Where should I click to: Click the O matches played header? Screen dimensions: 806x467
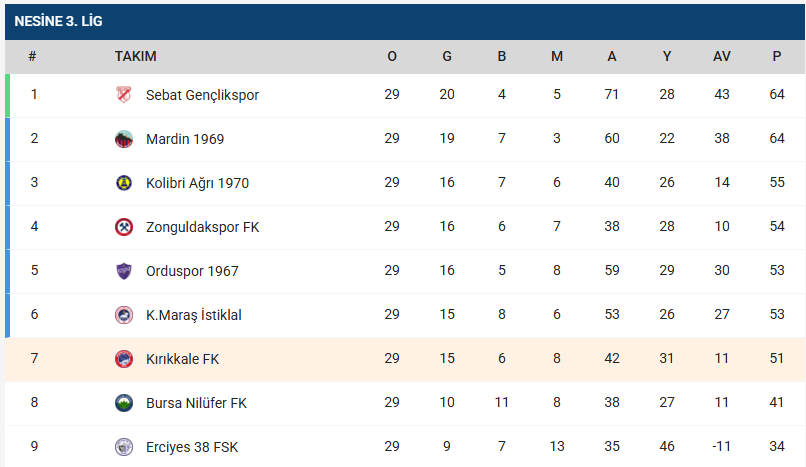(x=392, y=57)
